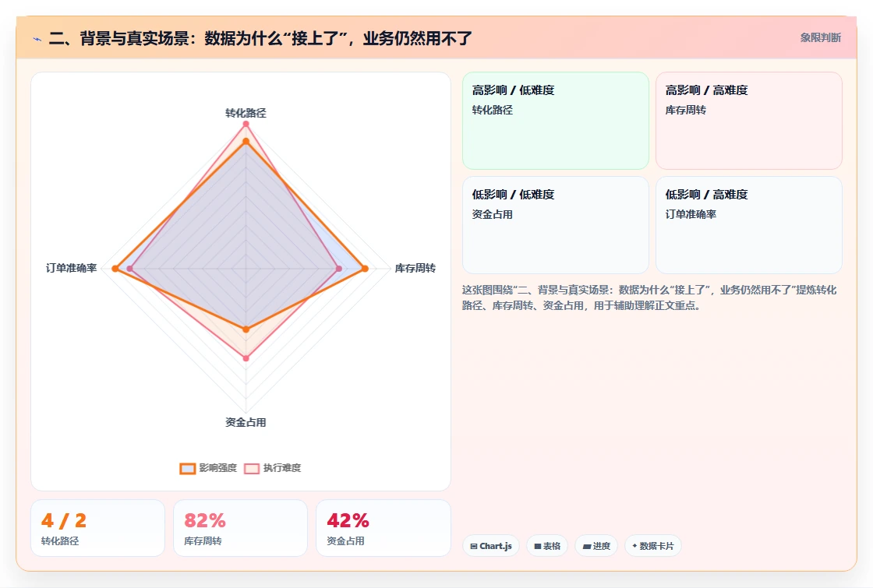Screen dimensions: 873x588
Task: Click the diamond icon in the 数据卡片 tag
Action: point(634,546)
